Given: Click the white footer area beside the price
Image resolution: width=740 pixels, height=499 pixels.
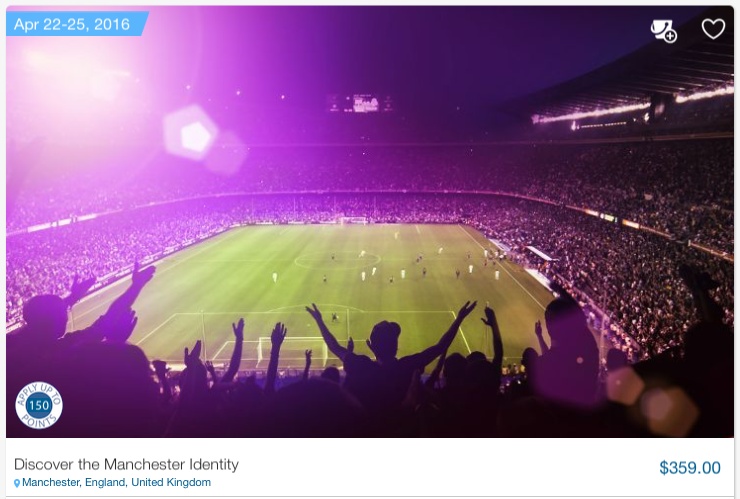Looking at the screenshot, I should pyautogui.click(x=448, y=467).
